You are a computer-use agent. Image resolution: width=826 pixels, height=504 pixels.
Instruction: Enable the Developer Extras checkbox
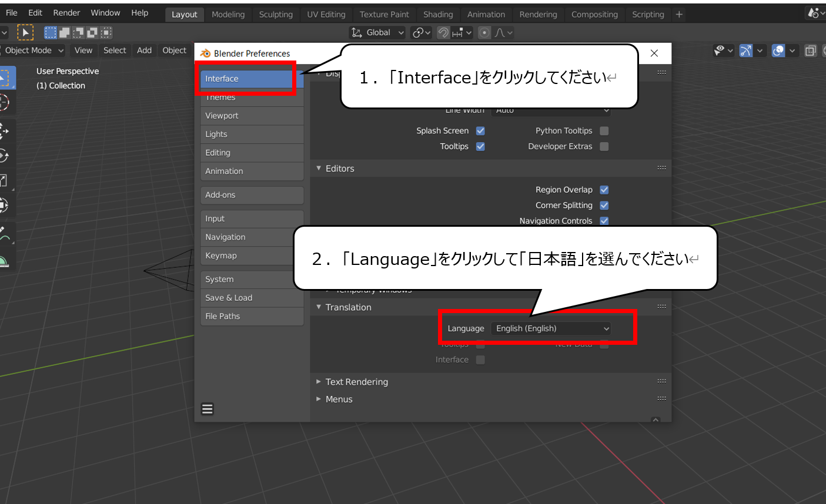tap(604, 146)
